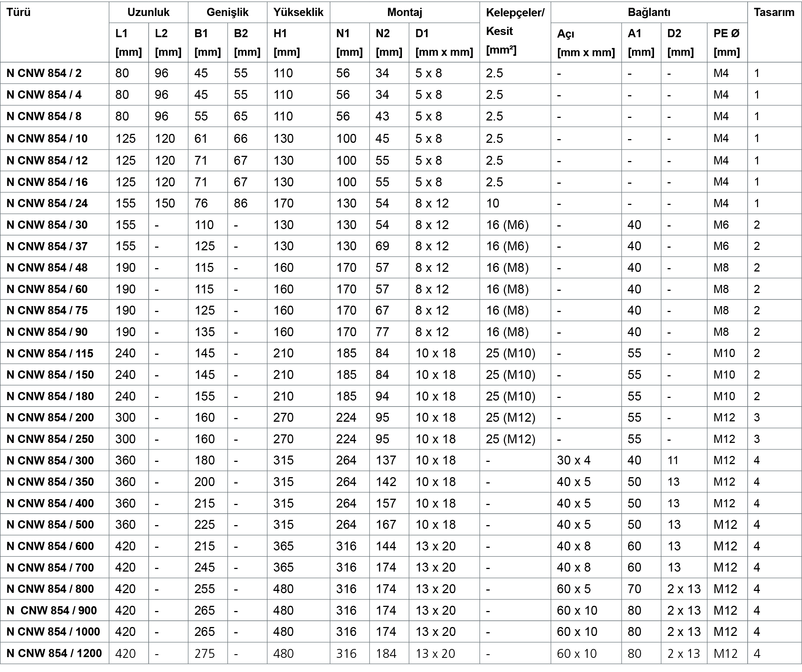Viewport: 802px width, 672px height.
Task: Click the 'L1 [mm]' subheader
Action: (x=128, y=42)
